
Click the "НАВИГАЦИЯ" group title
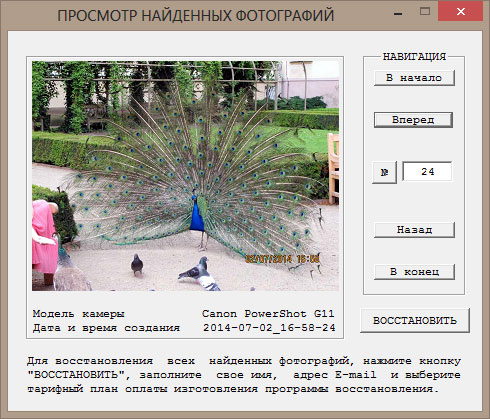[x=414, y=57]
